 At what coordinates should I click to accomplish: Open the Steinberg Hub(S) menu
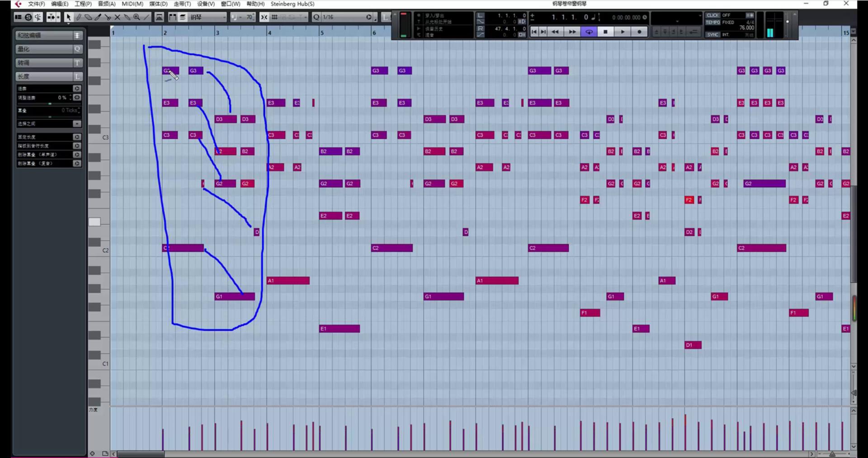tap(292, 4)
